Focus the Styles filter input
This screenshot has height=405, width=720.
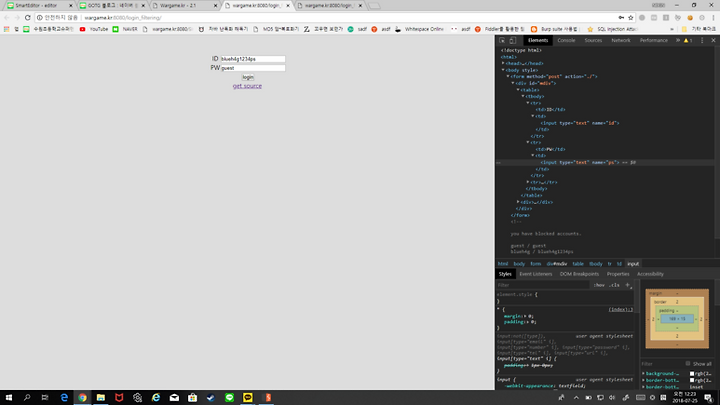click(x=542, y=285)
